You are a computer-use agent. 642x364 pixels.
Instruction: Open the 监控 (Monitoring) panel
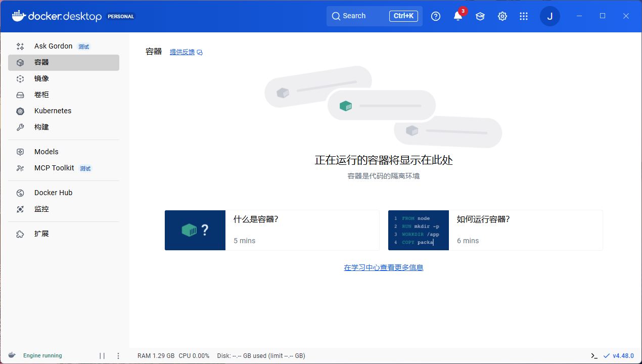[41, 209]
